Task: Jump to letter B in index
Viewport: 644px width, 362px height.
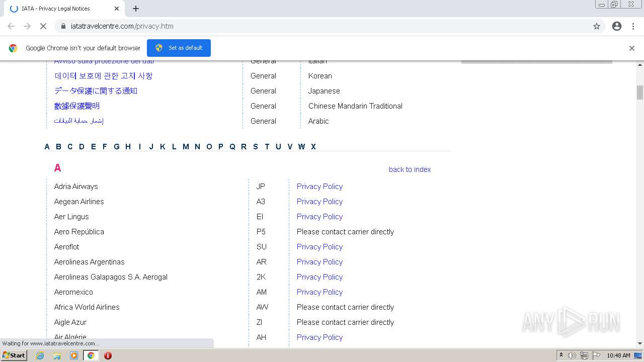Action: (58, 147)
